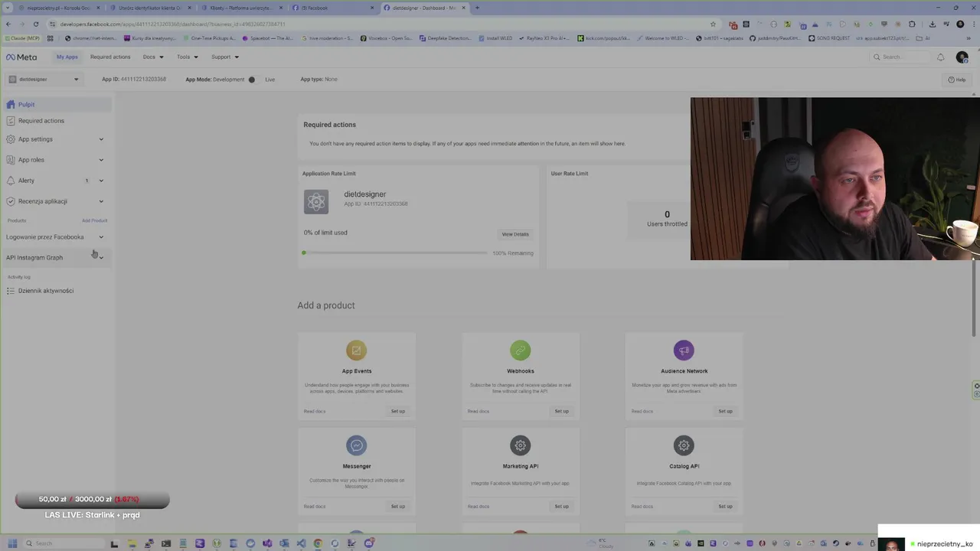Screen dimensions: 980x551
Task: Click the App roles icon
Action: (x=11, y=160)
